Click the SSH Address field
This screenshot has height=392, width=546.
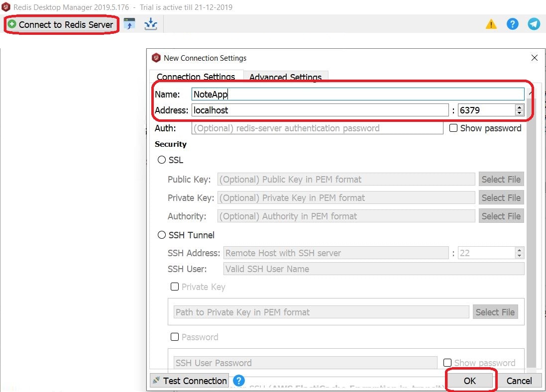[x=336, y=253]
